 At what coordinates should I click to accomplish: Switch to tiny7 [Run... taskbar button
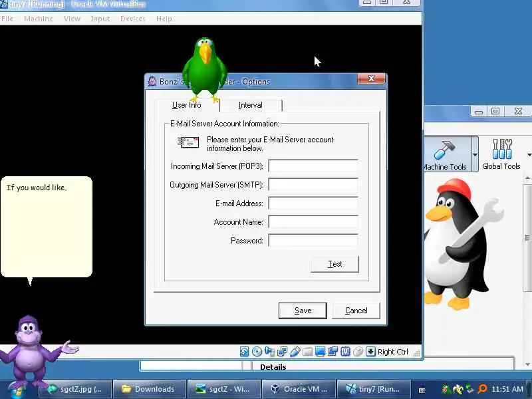tap(373, 389)
